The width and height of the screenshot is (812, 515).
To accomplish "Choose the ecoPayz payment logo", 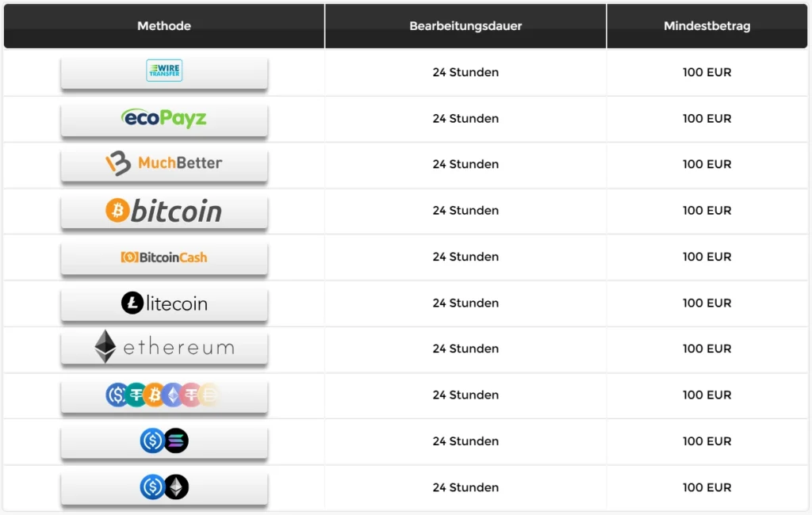I will [164, 119].
